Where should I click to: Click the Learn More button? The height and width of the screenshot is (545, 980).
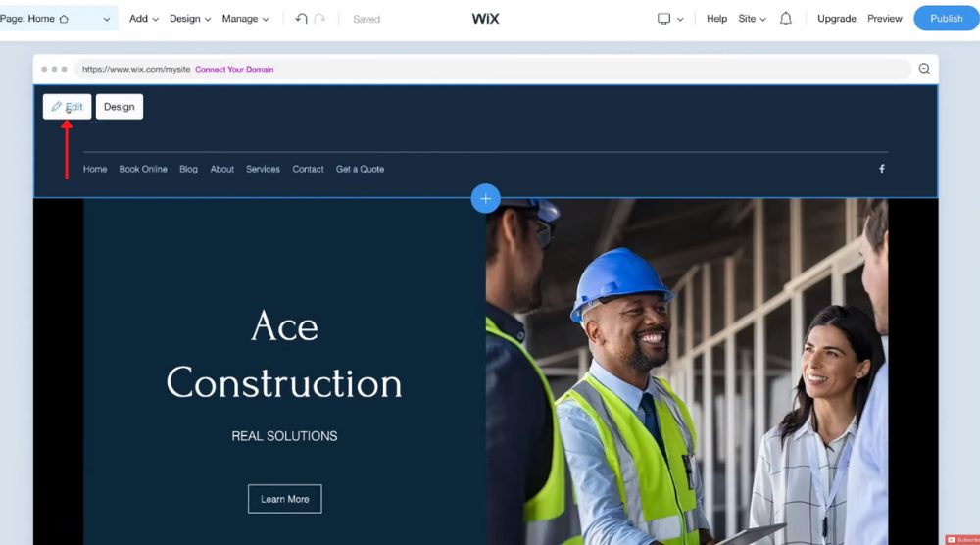point(285,499)
